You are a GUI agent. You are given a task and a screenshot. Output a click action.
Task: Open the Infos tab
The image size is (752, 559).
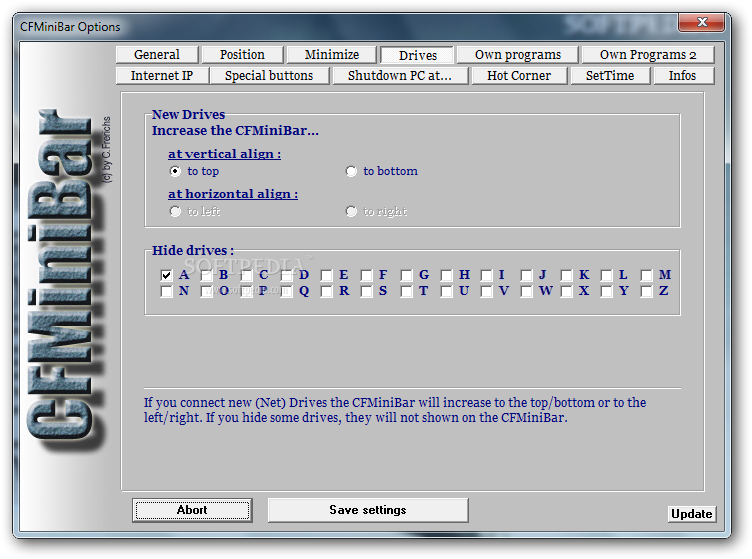[682, 76]
